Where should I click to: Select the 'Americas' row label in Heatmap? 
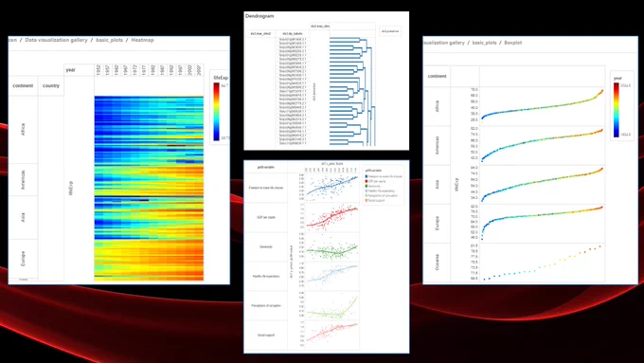(23, 180)
